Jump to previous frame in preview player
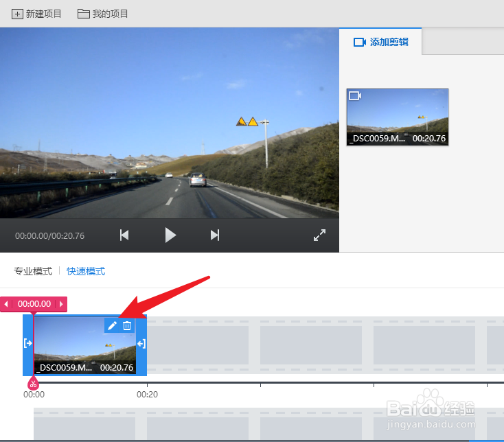 (x=124, y=235)
